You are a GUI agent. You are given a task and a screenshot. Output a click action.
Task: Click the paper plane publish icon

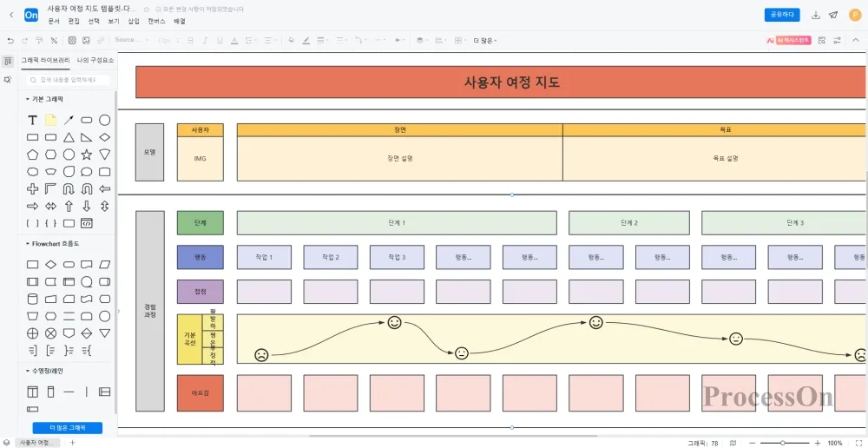(x=833, y=15)
